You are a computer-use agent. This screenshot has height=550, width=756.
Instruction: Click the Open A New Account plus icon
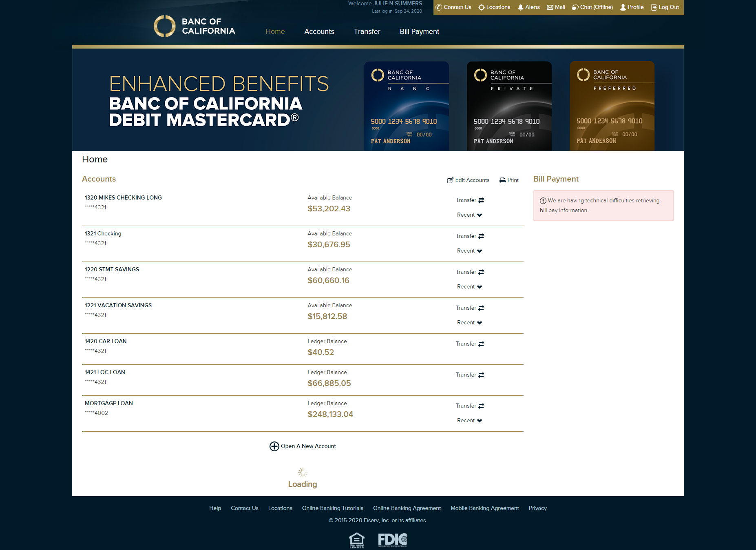[274, 446]
